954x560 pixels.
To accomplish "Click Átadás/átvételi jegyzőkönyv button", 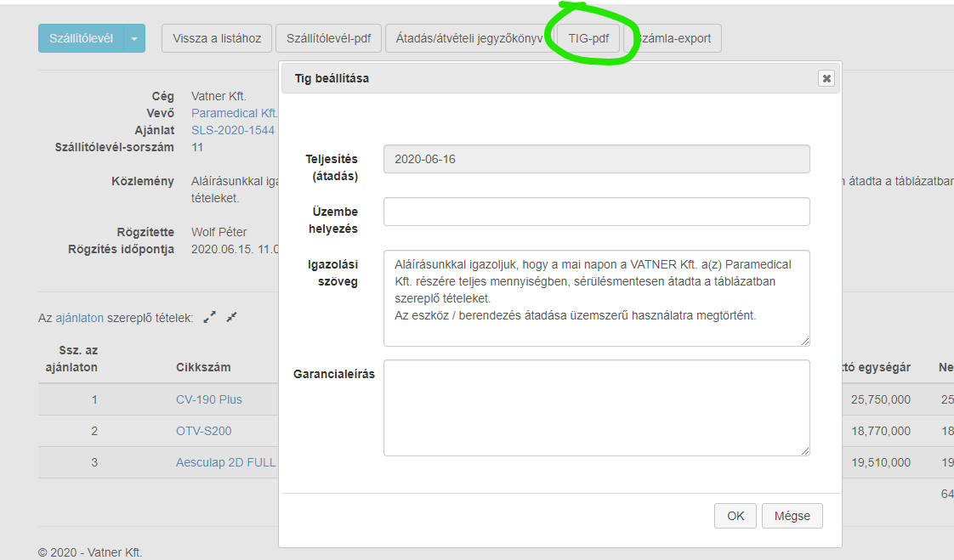I will 468,38.
